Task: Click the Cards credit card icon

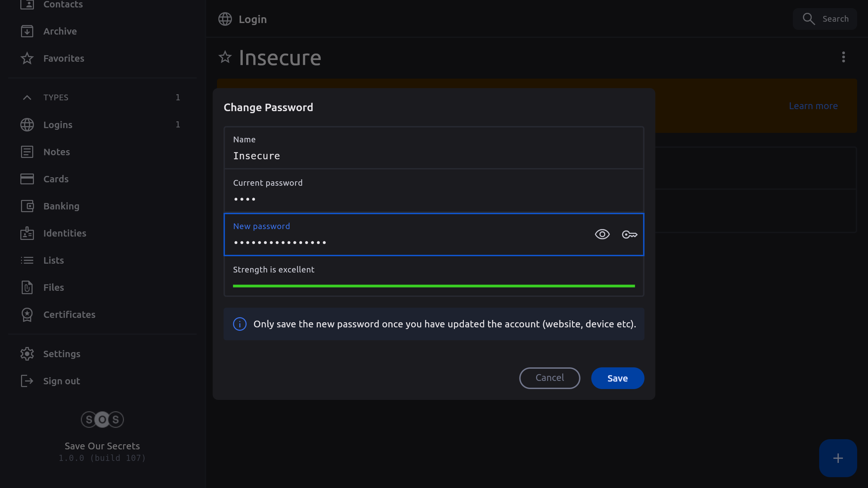Action: [27, 179]
